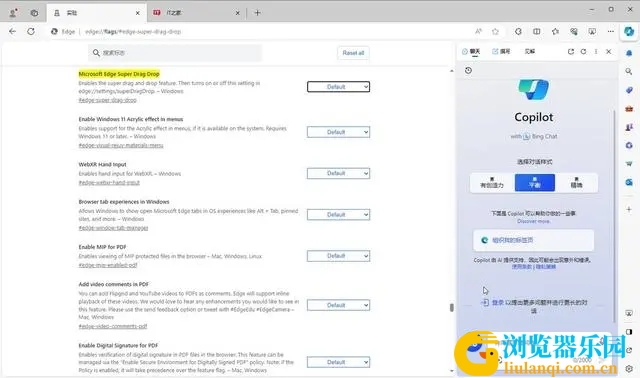This screenshot has height=378, width=640.
Task: Select the Chat tab in Copilot panel
Action: (x=471, y=51)
